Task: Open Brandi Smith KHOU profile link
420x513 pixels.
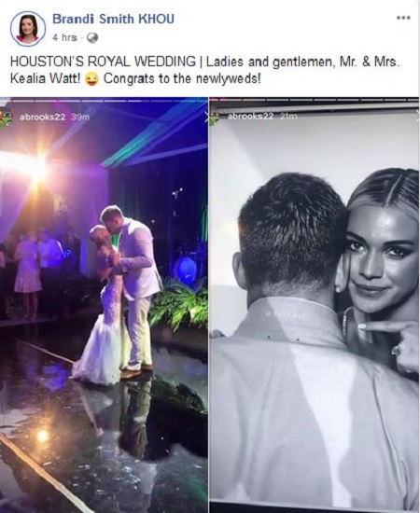Action: tap(113, 20)
